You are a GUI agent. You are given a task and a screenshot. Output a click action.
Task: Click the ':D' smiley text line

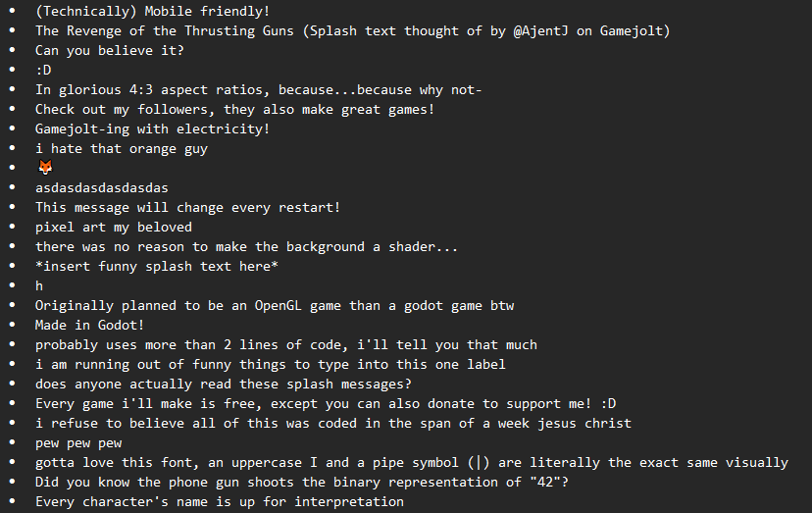pyautogui.click(x=43, y=70)
